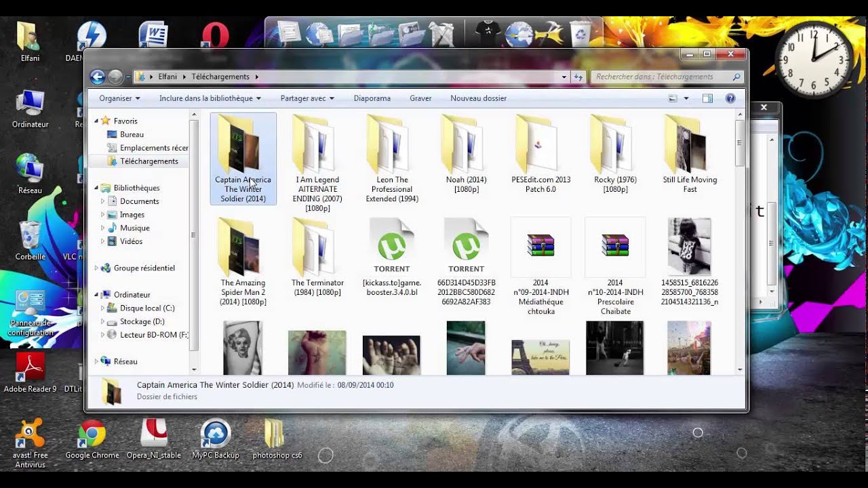Select The Terminator (1984) folder

point(317,257)
